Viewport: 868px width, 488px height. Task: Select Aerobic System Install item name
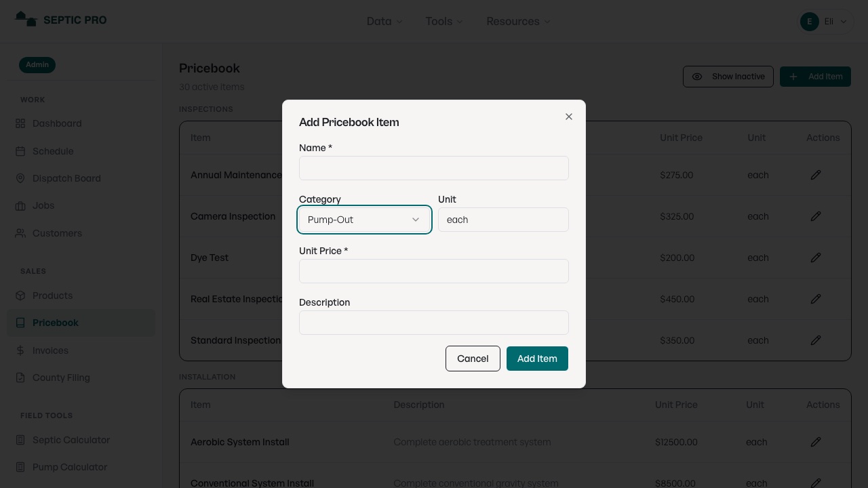click(240, 442)
